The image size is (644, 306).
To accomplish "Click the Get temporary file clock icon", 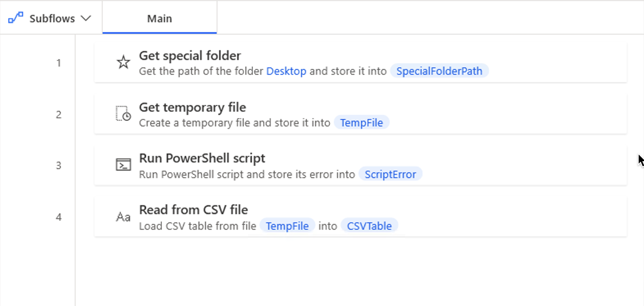I will click(x=123, y=114).
